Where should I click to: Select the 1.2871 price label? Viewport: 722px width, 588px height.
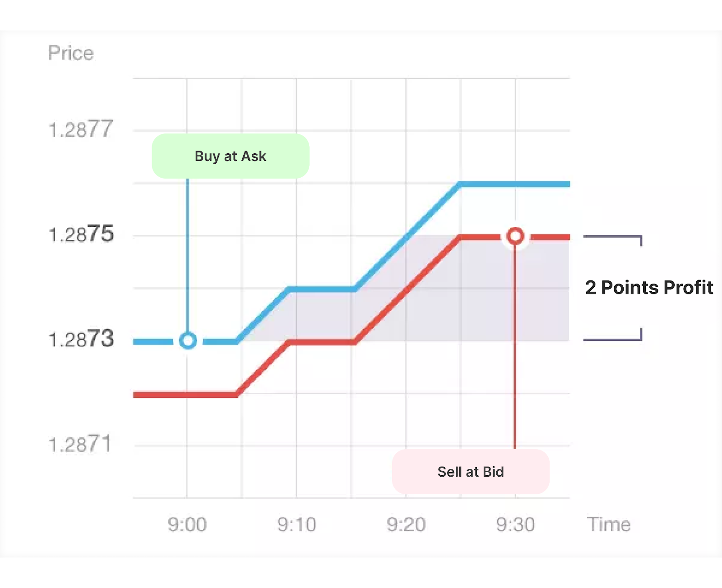(80, 444)
